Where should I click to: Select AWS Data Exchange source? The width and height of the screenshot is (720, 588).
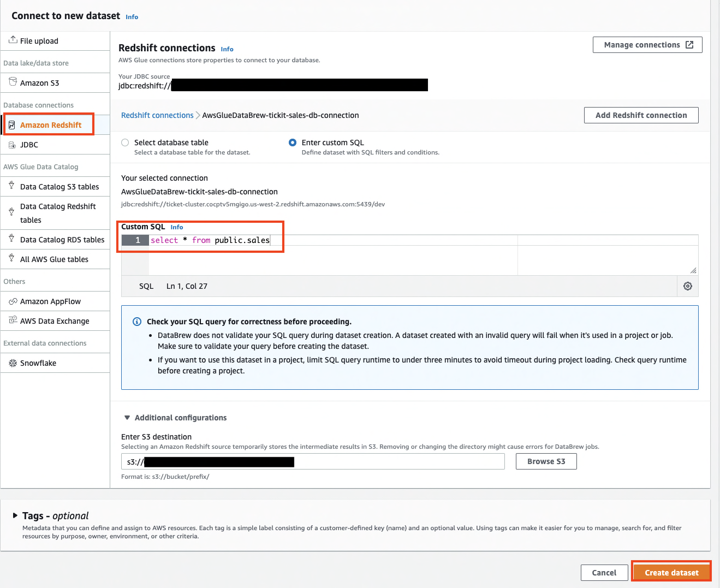55,321
